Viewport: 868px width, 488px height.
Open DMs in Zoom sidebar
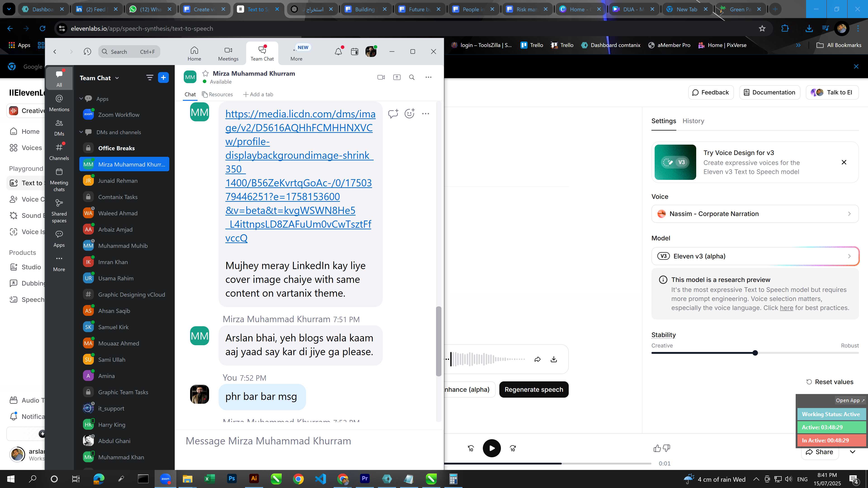tap(59, 127)
